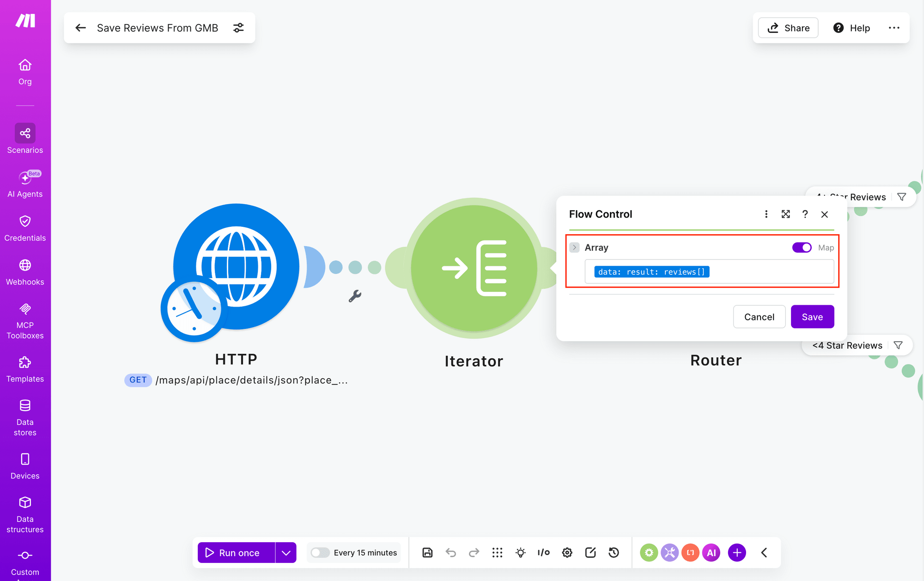This screenshot has height=581, width=924.
Task: Redo the last change
Action: pyautogui.click(x=474, y=552)
